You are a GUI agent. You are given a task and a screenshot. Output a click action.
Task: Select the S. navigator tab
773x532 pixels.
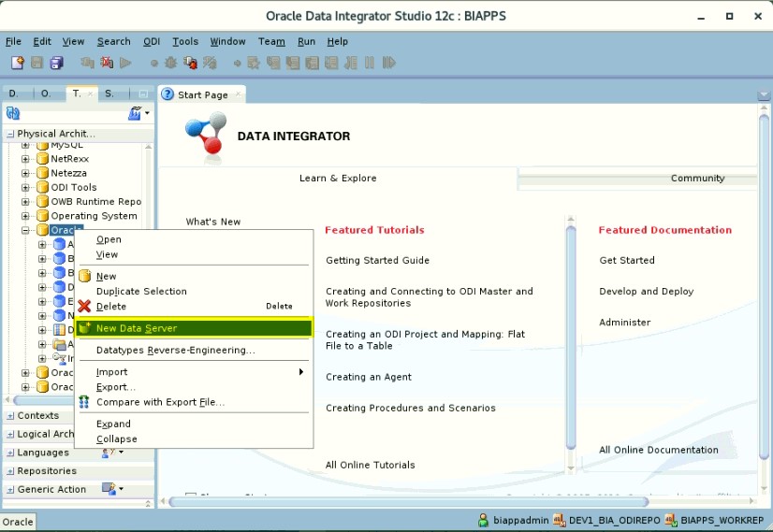pyautogui.click(x=109, y=93)
